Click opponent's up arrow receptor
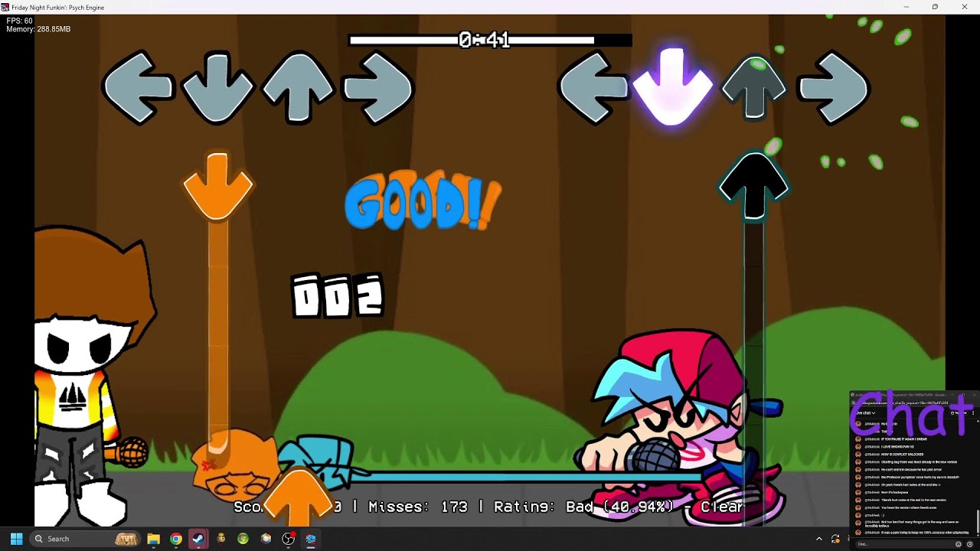Viewport: 980px width, 551px height. click(298, 86)
